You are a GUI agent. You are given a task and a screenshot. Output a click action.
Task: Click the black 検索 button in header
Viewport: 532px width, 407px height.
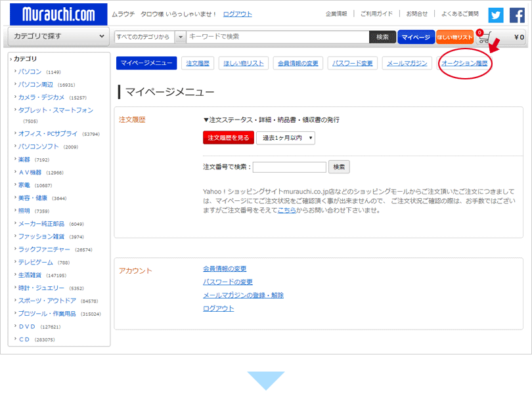coord(382,37)
